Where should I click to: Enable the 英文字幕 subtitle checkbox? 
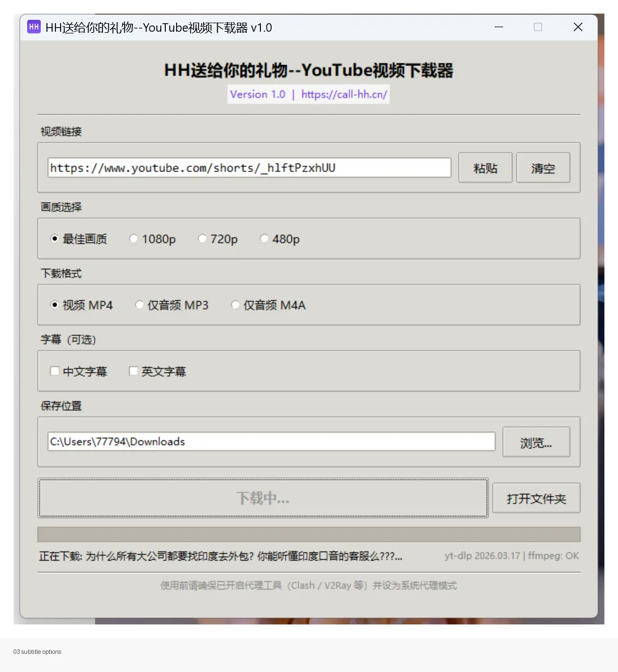(133, 371)
